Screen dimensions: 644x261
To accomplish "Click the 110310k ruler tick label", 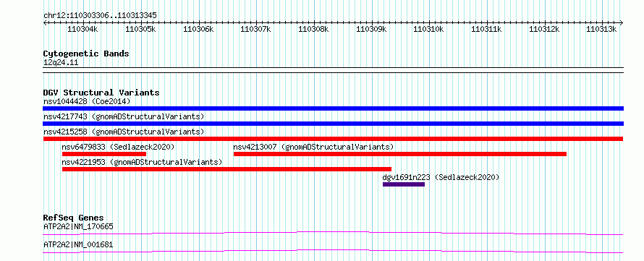I will pyautogui.click(x=429, y=29).
